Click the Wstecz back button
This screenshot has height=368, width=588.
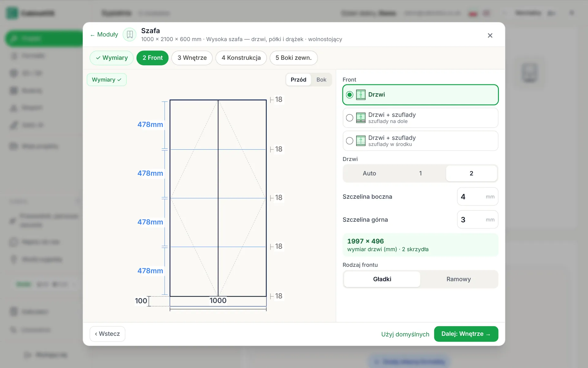(x=107, y=334)
